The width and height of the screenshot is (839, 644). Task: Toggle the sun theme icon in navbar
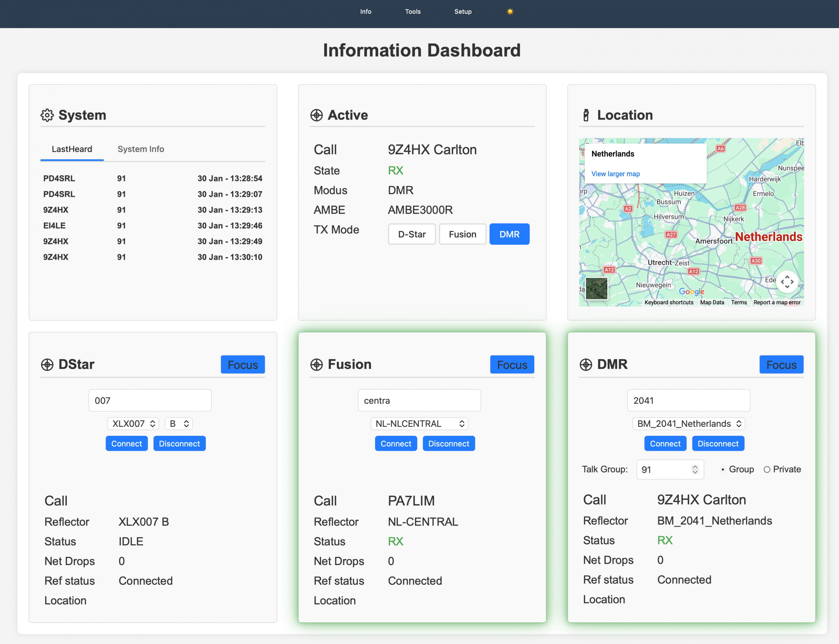click(510, 11)
